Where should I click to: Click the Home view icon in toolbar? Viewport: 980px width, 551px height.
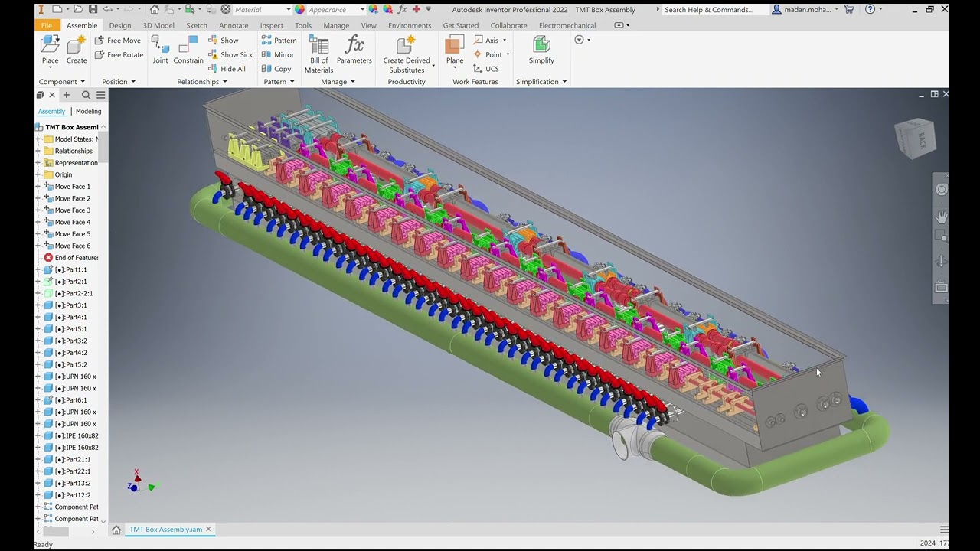coord(155,9)
